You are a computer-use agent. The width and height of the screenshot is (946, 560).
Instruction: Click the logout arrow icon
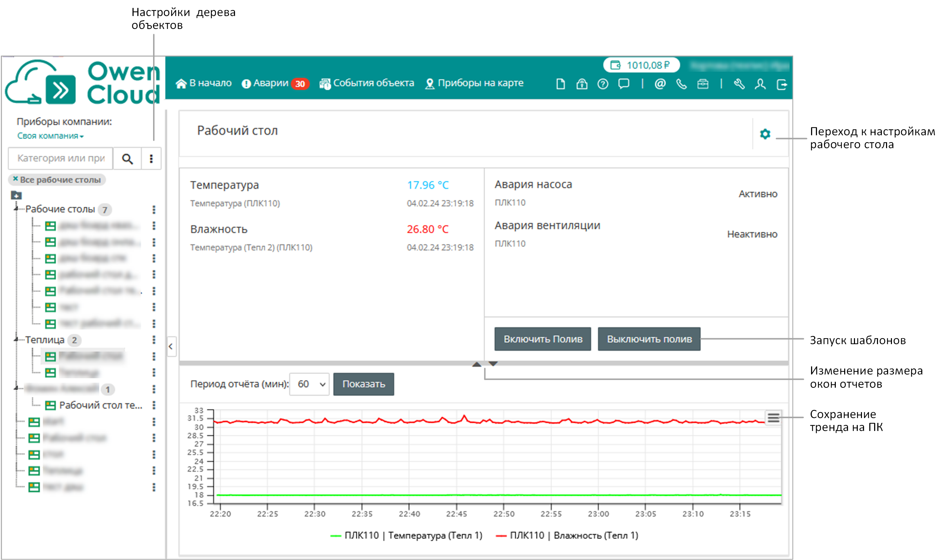[781, 84]
